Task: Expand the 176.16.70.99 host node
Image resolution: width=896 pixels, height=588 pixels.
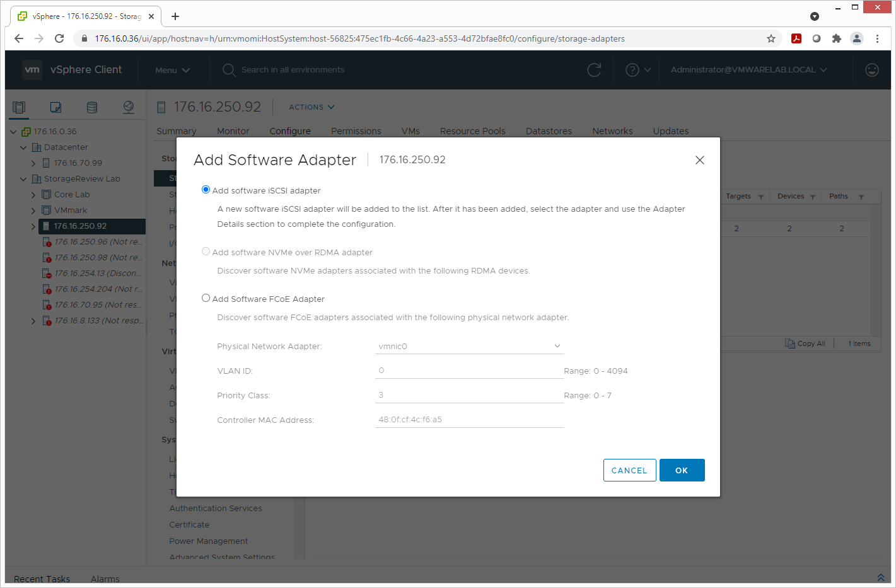Action: [x=33, y=163]
